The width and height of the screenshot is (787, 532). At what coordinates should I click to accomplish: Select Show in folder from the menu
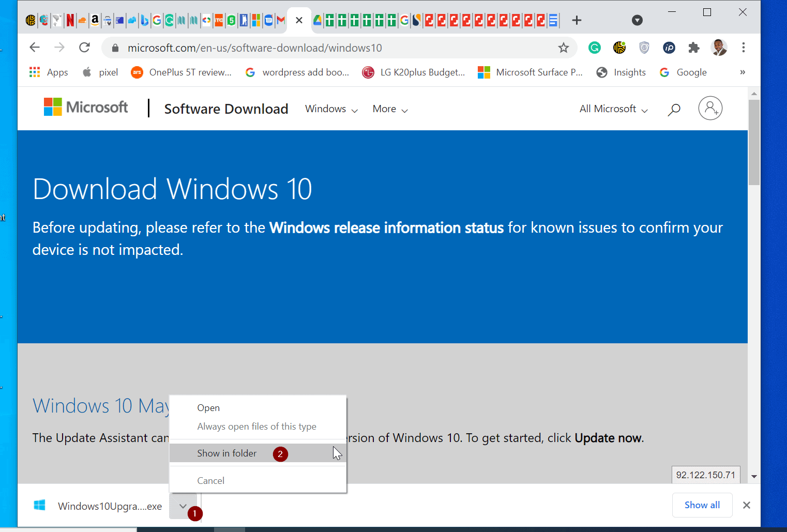258,453
